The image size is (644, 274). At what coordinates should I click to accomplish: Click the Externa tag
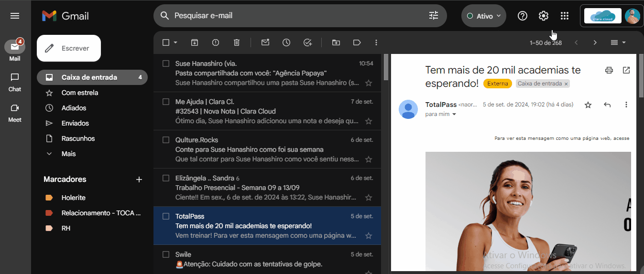click(498, 84)
